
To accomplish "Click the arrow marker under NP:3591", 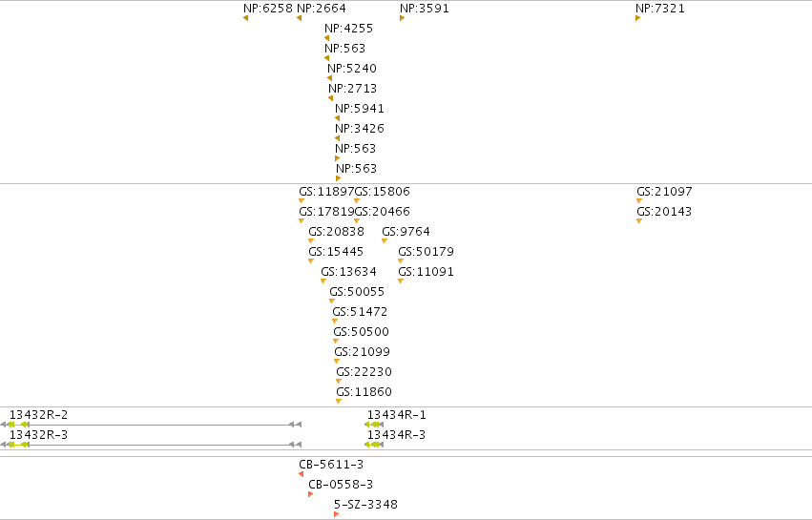I will coord(402,18).
